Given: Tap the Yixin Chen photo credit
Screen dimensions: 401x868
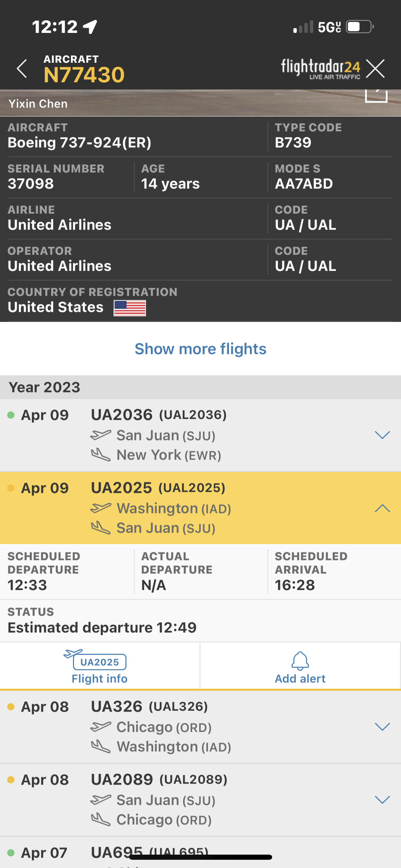Looking at the screenshot, I should (38, 104).
